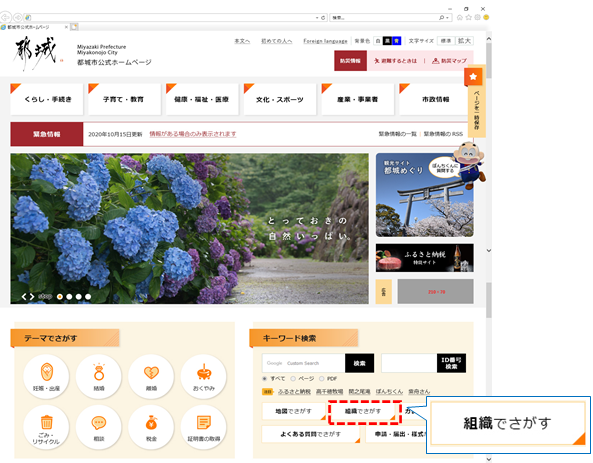The height and width of the screenshot is (463, 593).
Task: Click the browser smiley feedback icon
Action: (486, 17)
